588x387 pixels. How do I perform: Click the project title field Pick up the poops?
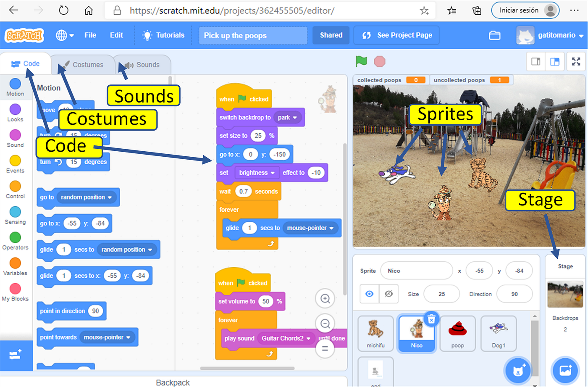click(253, 35)
